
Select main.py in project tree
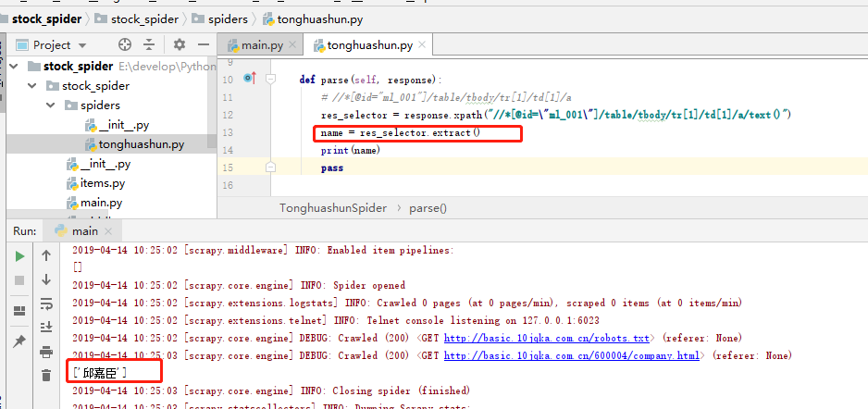pyautogui.click(x=94, y=203)
